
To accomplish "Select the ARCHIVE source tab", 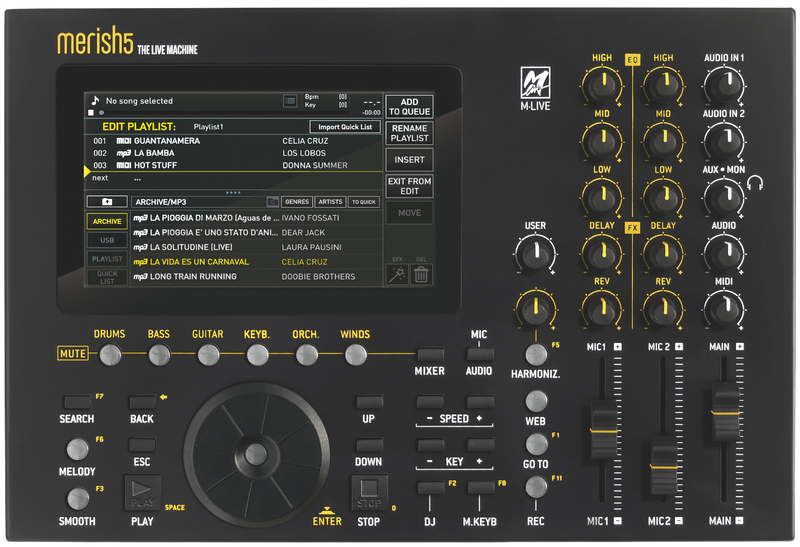I will coord(107,221).
